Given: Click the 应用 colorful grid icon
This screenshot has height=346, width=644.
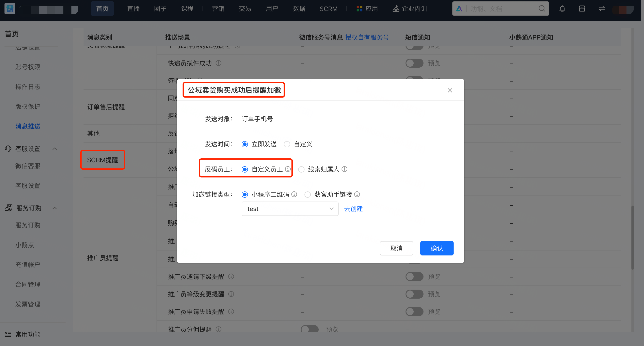Looking at the screenshot, I should (359, 9).
